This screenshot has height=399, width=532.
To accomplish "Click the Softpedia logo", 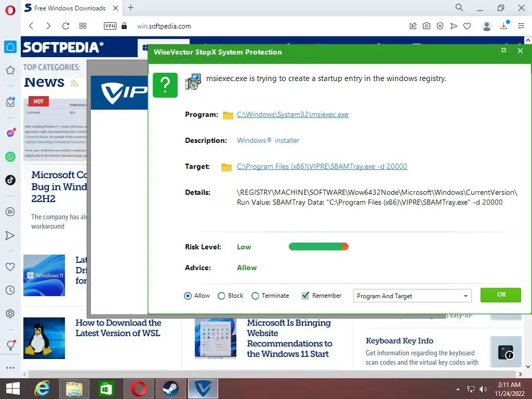I will tap(63, 47).
